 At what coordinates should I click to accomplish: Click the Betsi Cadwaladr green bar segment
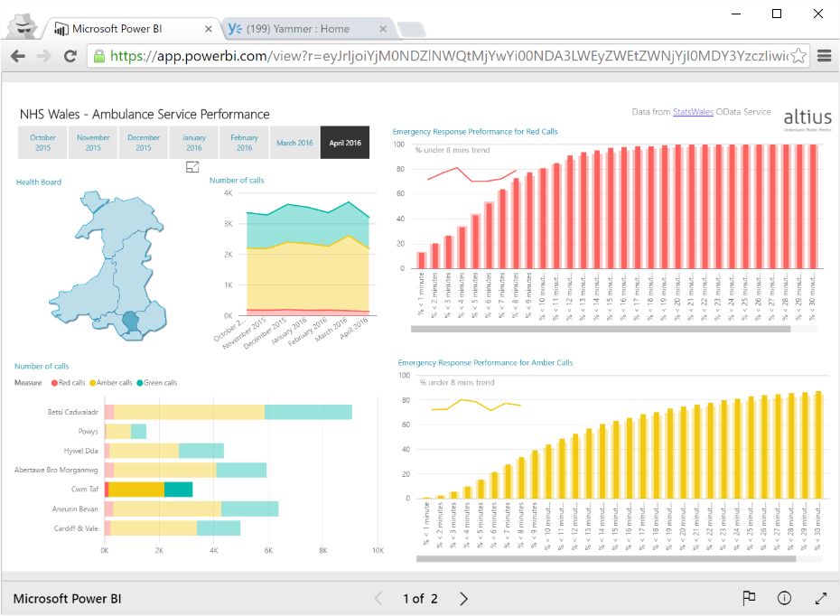308,412
